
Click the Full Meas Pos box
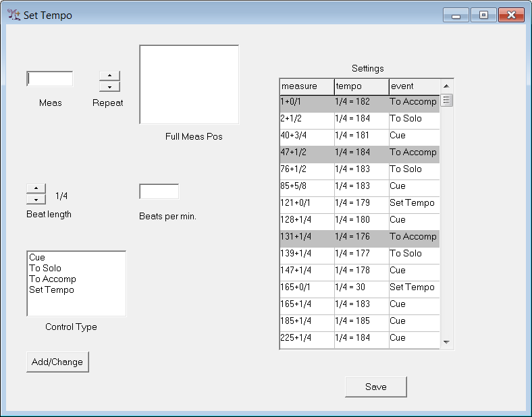pyautogui.click(x=189, y=84)
